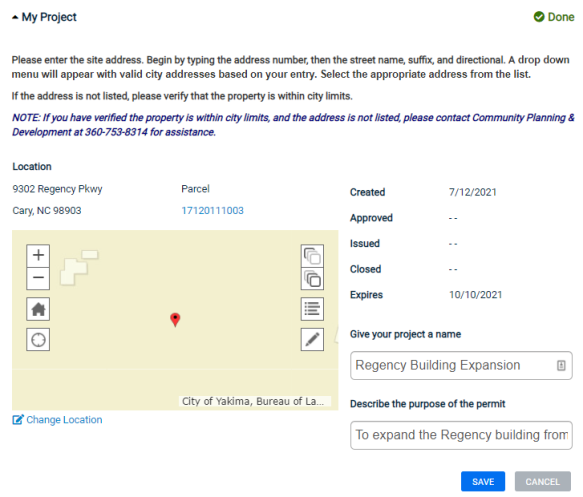This screenshot has height=497, width=583.
Task: Zoom out on the map
Action: (x=38, y=278)
